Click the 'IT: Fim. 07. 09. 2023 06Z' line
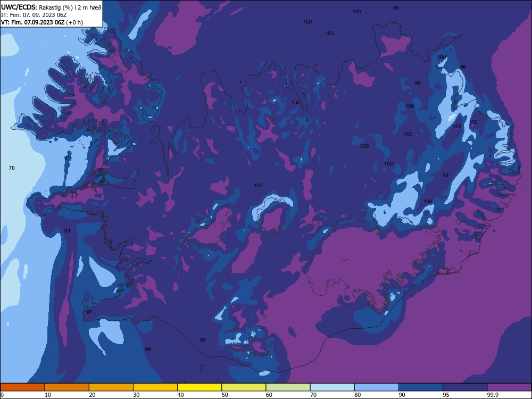 click(x=33, y=15)
